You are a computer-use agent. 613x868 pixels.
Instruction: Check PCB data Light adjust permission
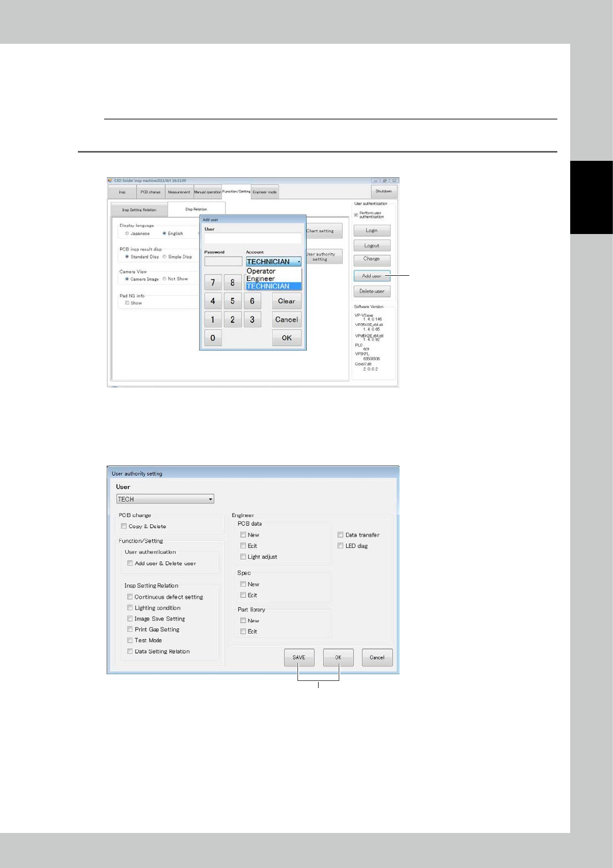click(243, 557)
